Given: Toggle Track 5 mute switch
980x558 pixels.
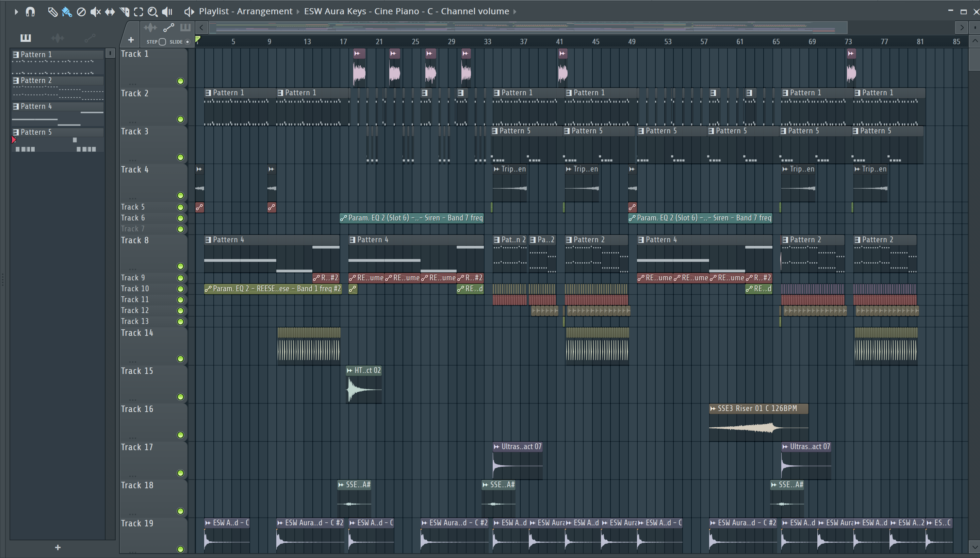Looking at the screenshot, I should 180,207.
